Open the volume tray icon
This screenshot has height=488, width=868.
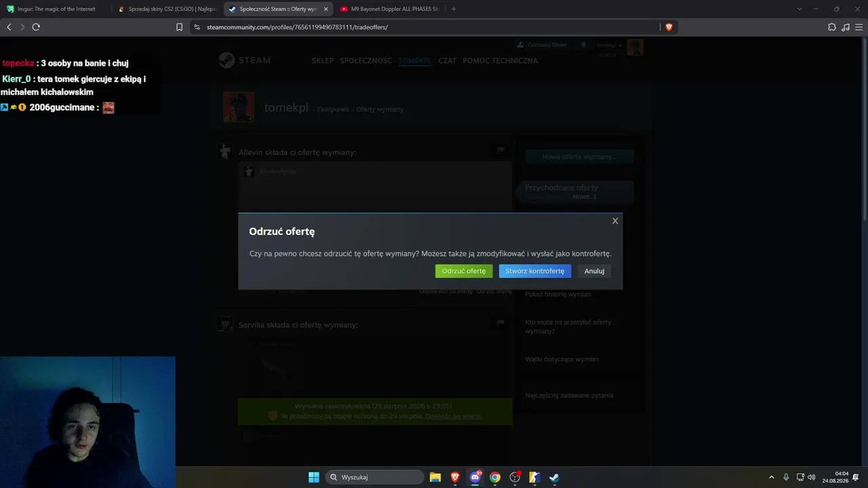pyautogui.click(x=812, y=477)
